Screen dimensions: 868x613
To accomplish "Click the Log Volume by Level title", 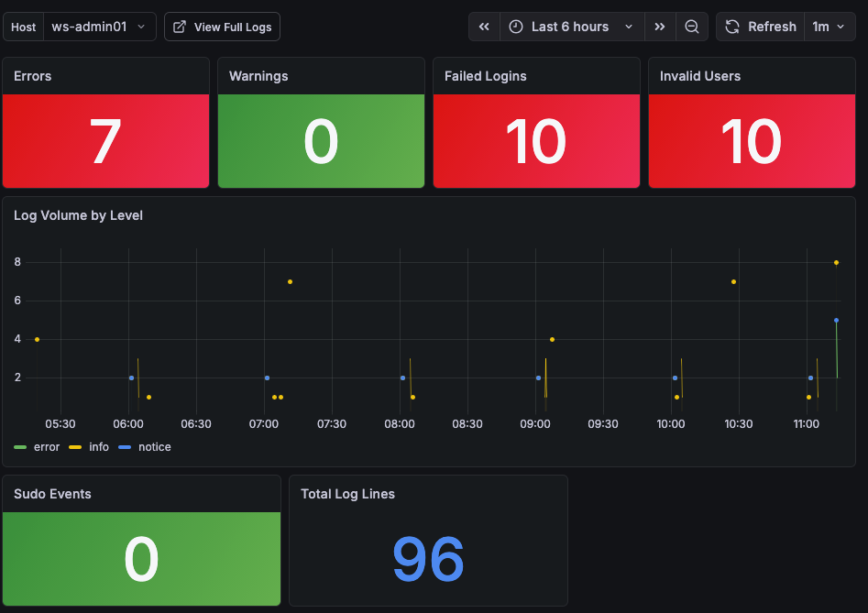I will (x=78, y=215).
